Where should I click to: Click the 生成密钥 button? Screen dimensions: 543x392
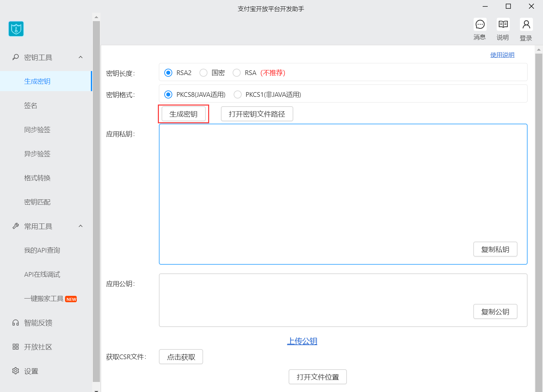tap(183, 114)
